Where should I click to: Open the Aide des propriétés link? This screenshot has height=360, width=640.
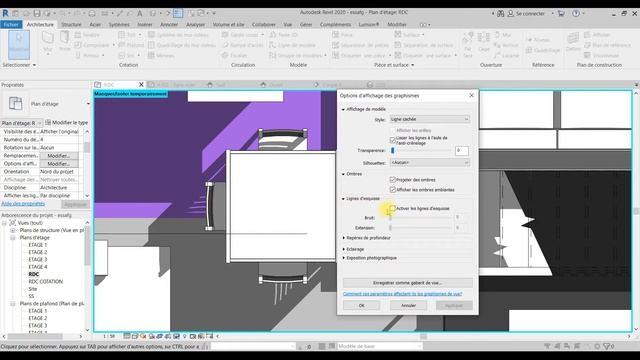[23, 204]
